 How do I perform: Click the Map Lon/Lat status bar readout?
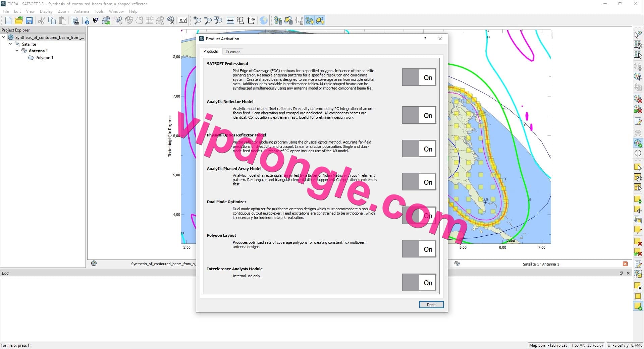[567, 345]
